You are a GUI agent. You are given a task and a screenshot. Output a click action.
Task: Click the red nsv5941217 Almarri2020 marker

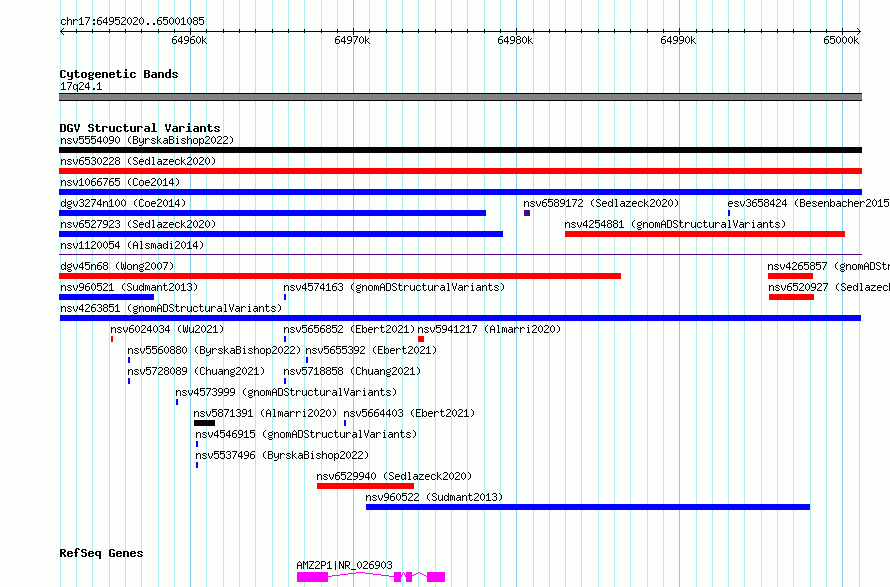421,339
